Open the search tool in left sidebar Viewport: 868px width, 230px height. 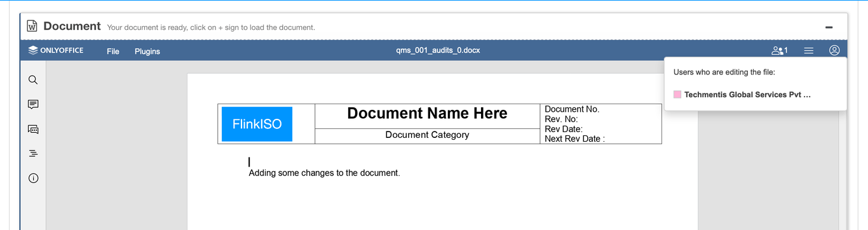click(x=33, y=80)
